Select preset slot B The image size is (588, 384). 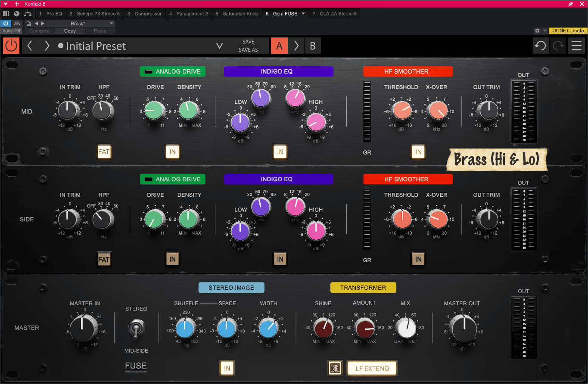pyautogui.click(x=313, y=46)
